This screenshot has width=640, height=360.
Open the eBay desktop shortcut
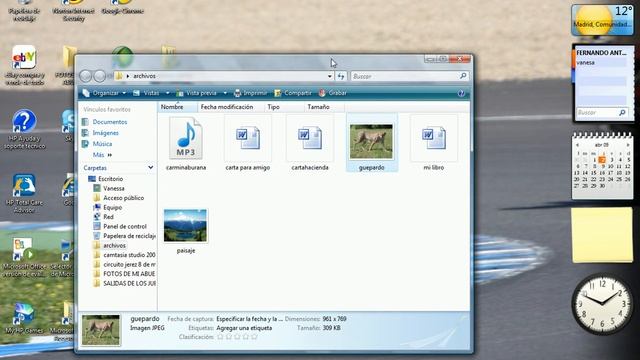tap(24, 64)
